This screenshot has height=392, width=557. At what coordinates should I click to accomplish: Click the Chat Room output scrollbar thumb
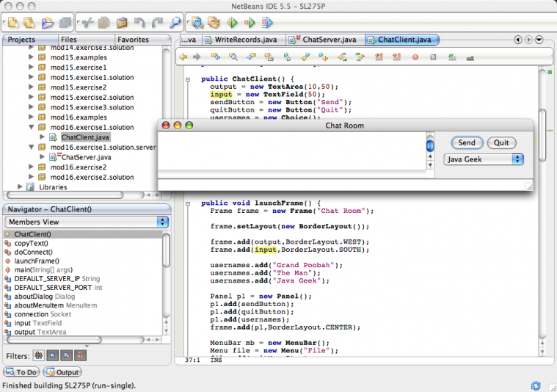(430, 145)
